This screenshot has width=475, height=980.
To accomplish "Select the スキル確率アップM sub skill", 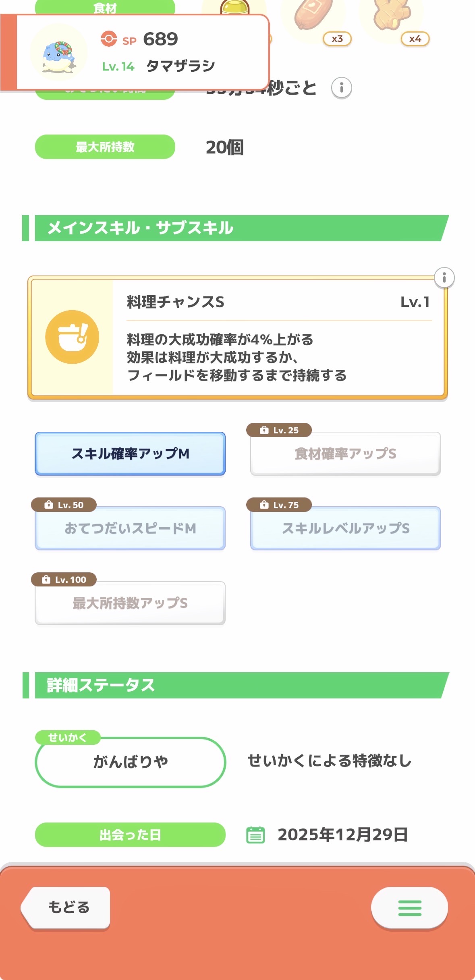I will click(x=130, y=454).
